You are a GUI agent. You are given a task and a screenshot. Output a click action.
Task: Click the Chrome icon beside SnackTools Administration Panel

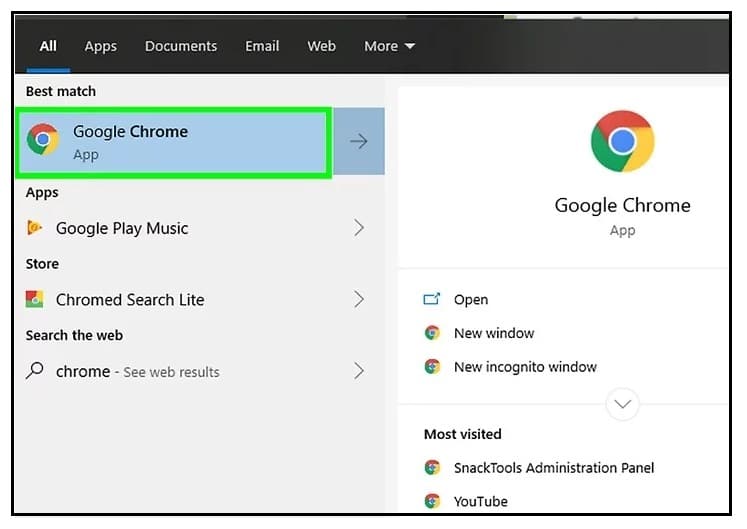[432, 468]
